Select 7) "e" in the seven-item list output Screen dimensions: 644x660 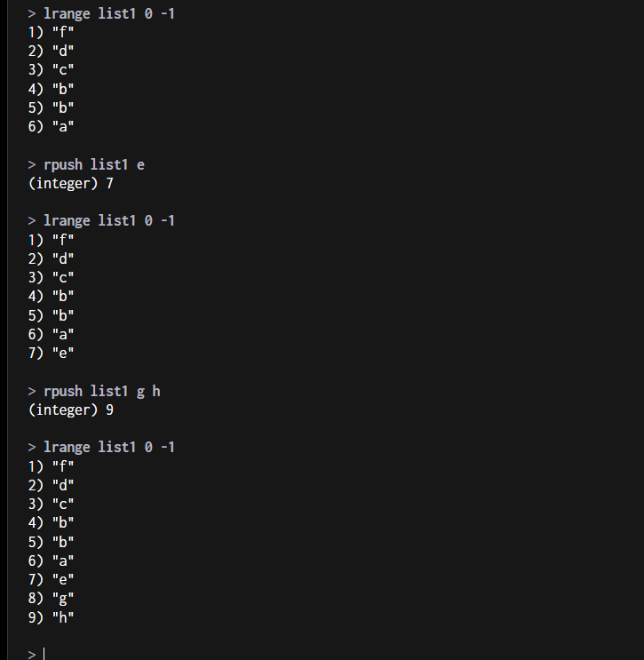click(51, 353)
